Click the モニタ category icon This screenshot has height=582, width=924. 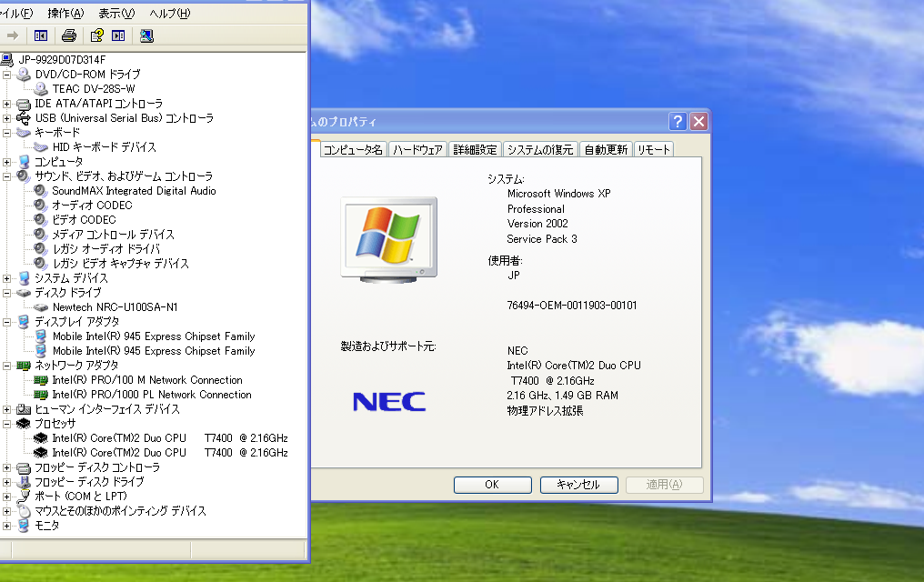(24, 526)
